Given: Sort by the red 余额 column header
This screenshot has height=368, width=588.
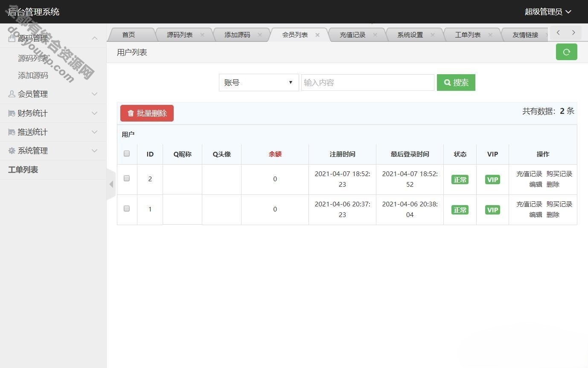Looking at the screenshot, I should click(275, 154).
